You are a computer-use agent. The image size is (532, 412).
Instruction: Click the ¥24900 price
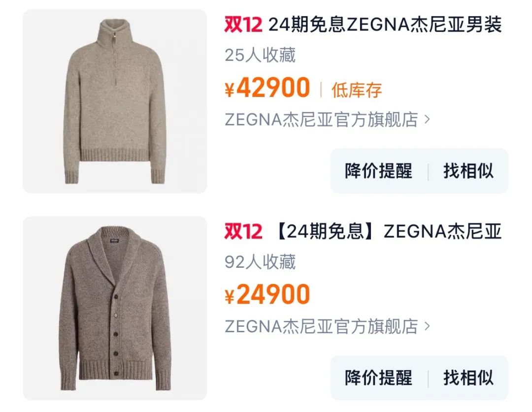pos(267,294)
